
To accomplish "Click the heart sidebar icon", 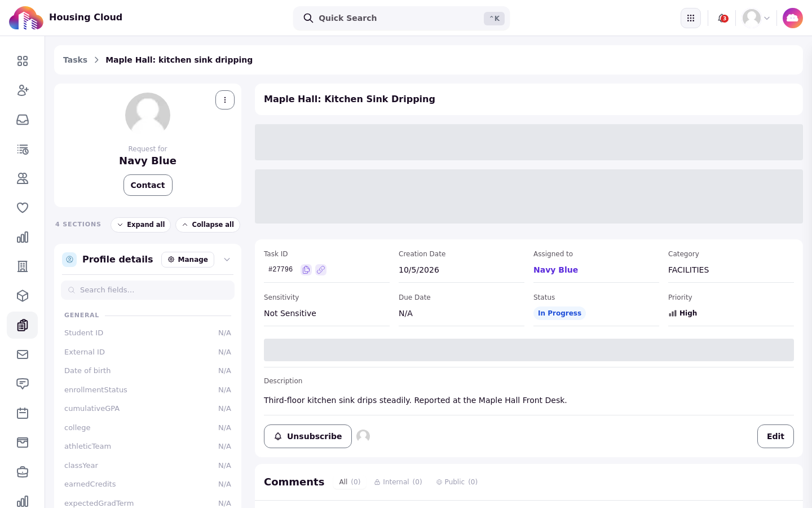I will pos(23,208).
